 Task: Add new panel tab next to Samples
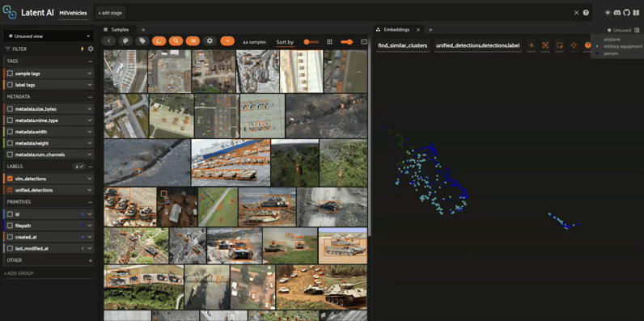(x=143, y=30)
